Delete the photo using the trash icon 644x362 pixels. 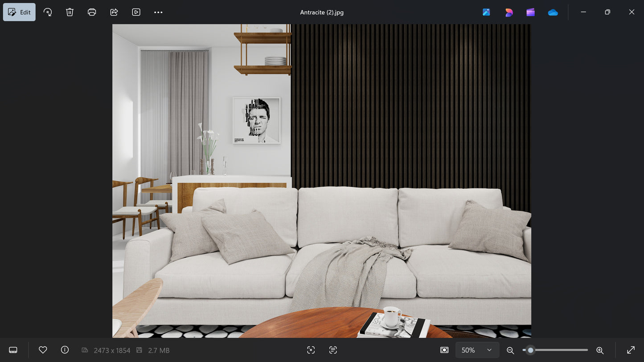pos(70,12)
